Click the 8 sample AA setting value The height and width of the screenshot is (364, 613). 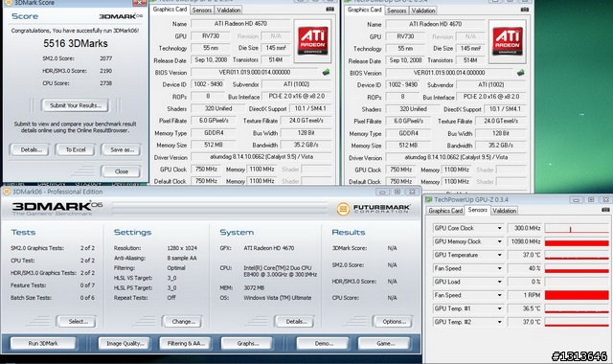click(x=182, y=258)
